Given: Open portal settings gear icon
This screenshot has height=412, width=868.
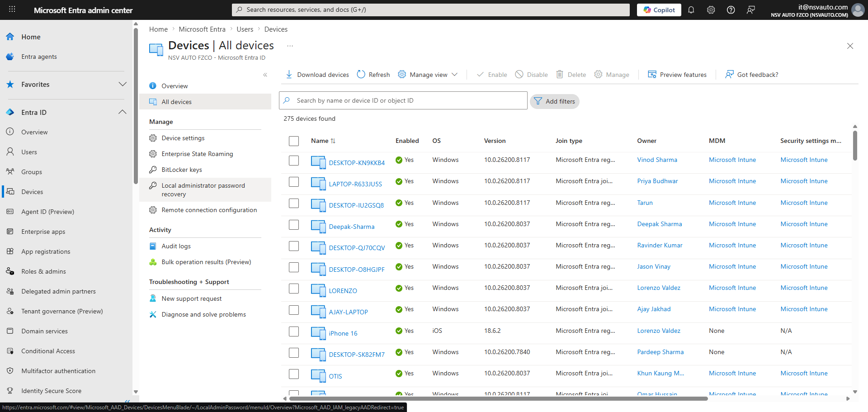Looking at the screenshot, I should point(711,10).
